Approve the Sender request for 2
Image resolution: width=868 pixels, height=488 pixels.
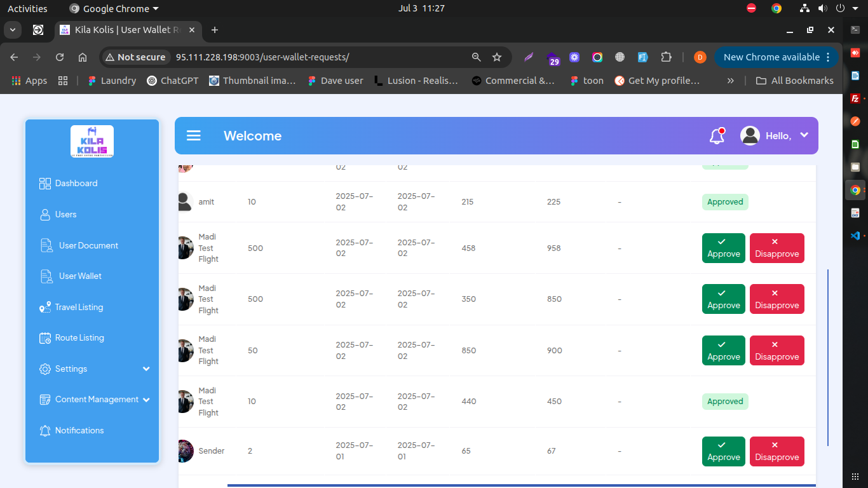tap(723, 451)
